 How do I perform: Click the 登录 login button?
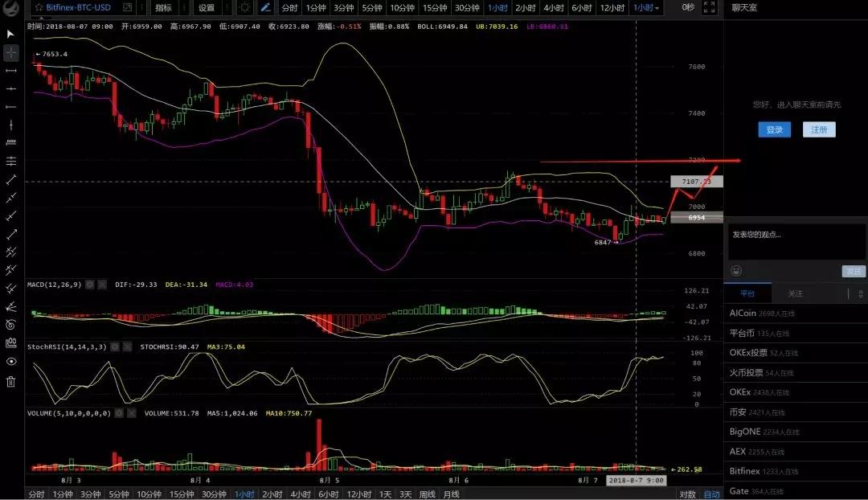coord(775,129)
